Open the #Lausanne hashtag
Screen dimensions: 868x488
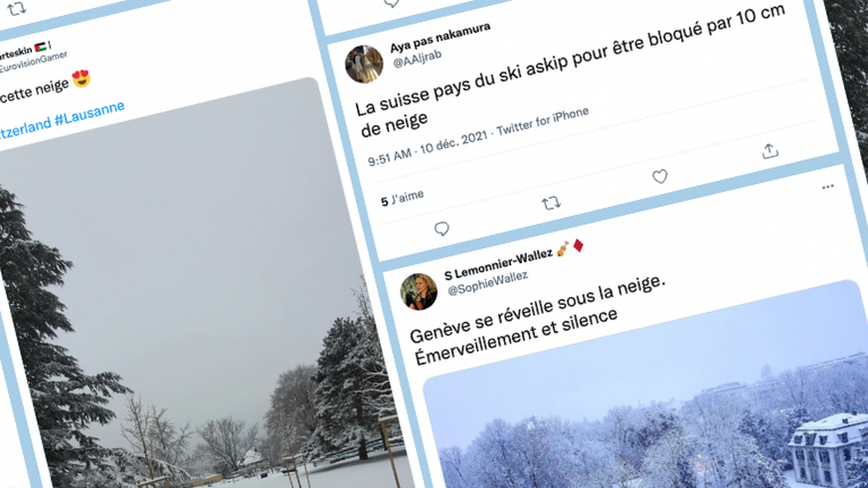(x=89, y=114)
